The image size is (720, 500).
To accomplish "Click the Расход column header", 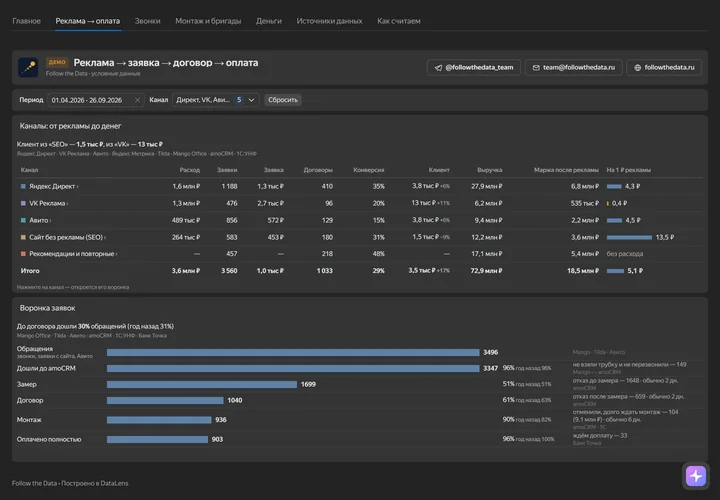I will click(190, 170).
